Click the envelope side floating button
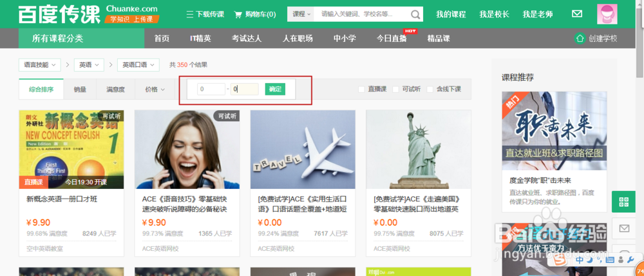Viewport: 644px width, 276px height. point(624,228)
